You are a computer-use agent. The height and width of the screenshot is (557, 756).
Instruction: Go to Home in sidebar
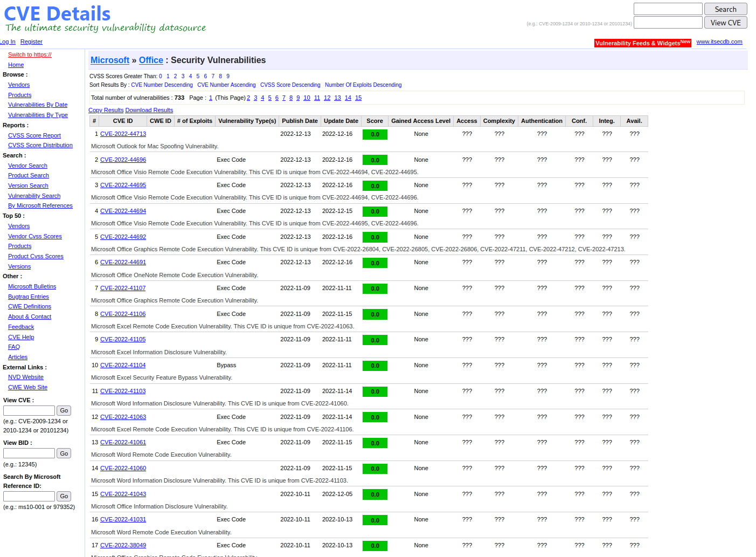point(16,65)
